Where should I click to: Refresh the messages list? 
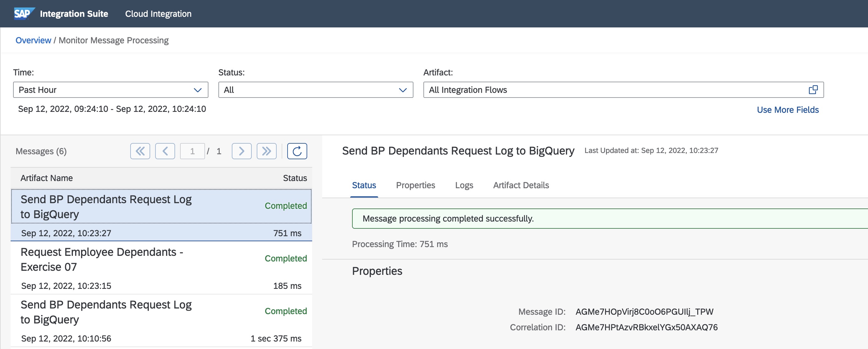[x=297, y=151]
